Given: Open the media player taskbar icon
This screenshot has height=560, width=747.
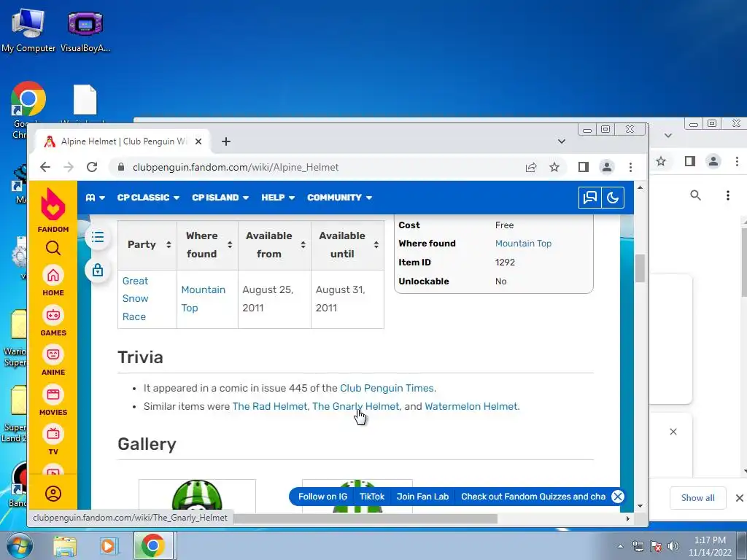Looking at the screenshot, I should tap(108, 545).
